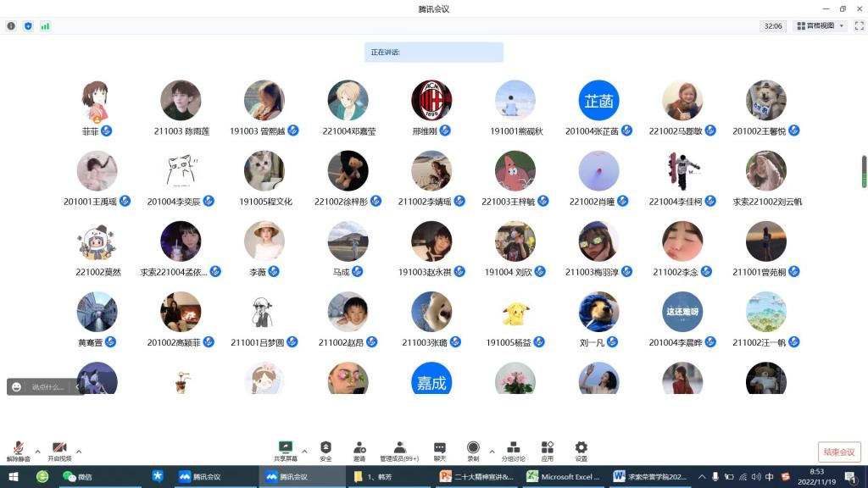Switch to the 微信 taskbar item
This screenshot has height=488, width=868.
coord(78,477)
